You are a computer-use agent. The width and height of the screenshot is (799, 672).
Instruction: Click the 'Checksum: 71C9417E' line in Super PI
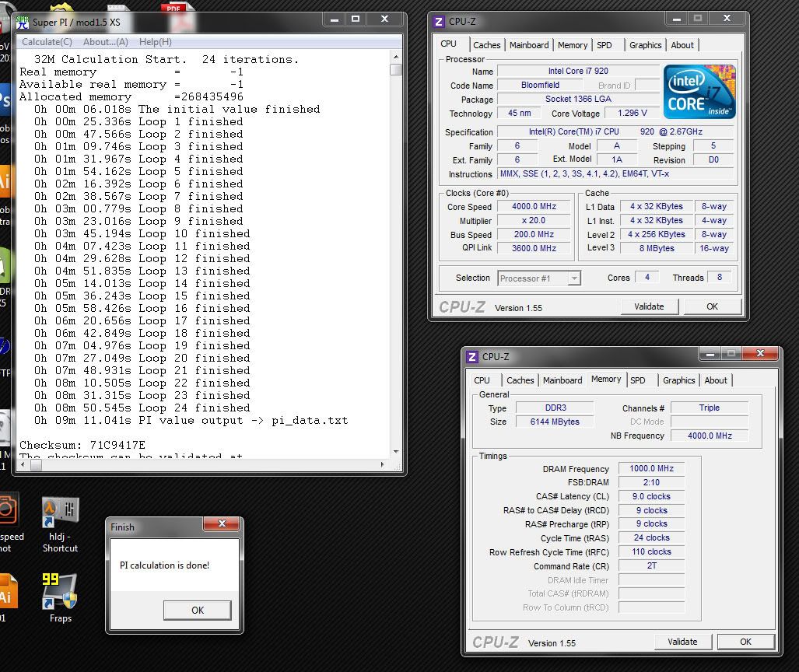click(82, 446)
